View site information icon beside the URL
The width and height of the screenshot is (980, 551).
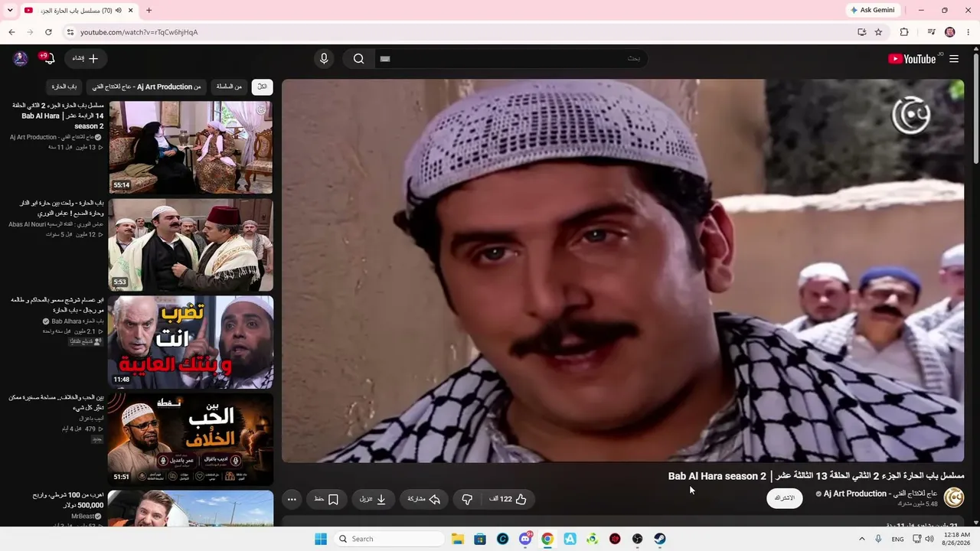point(70,32)
